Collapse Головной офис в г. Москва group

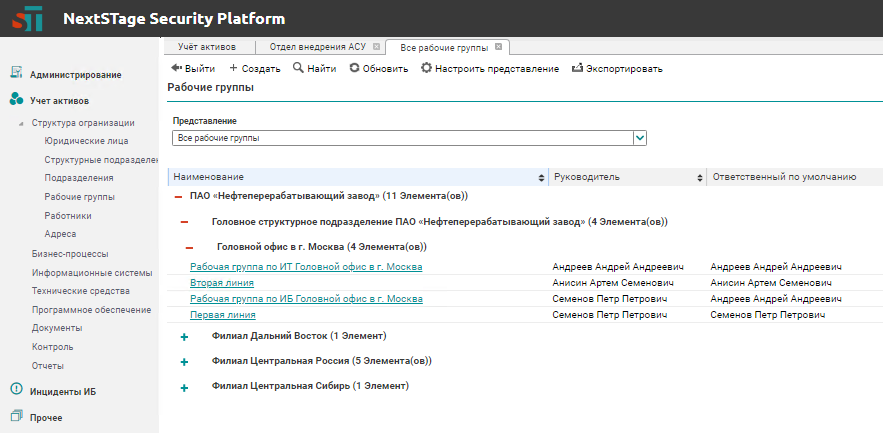[188, 246]
